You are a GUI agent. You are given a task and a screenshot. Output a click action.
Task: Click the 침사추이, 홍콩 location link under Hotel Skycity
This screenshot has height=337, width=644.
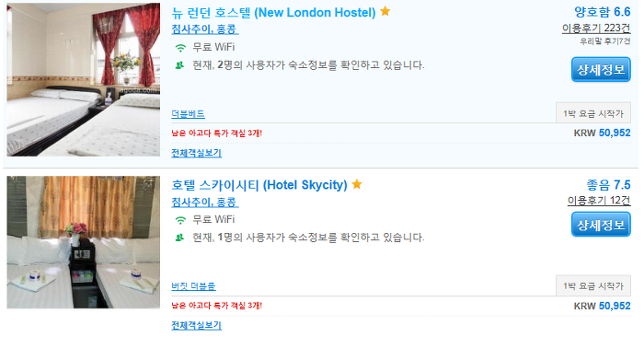coord(204,202)
